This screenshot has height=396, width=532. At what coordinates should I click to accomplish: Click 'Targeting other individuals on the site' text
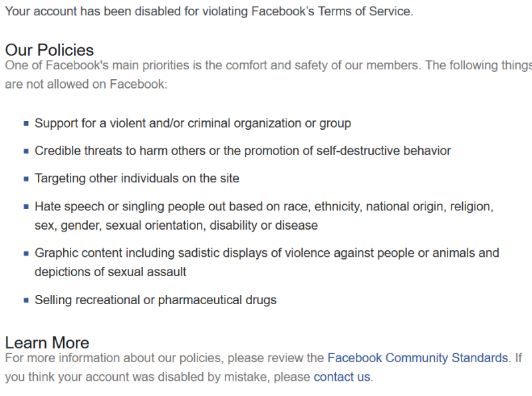tap(137, 178)
